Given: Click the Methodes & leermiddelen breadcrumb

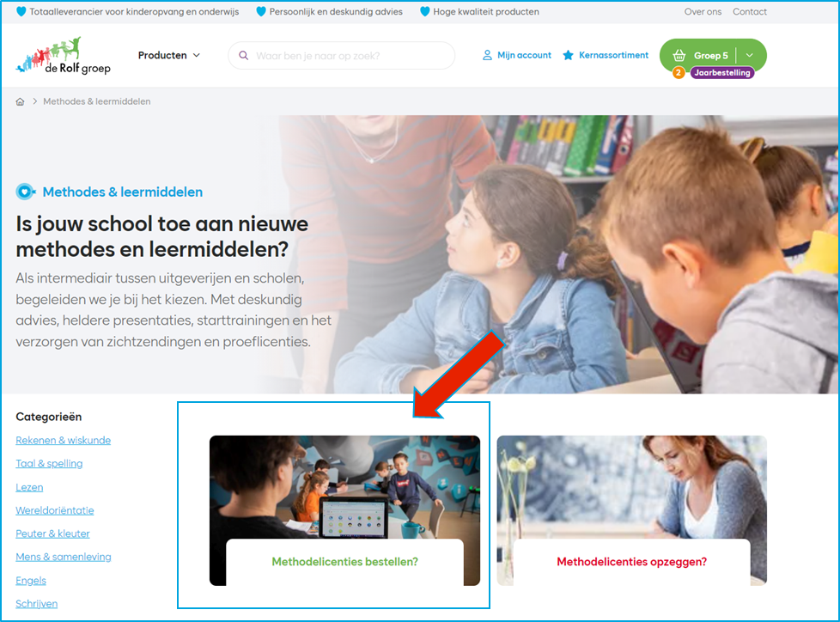Looking at the screenshot, I should (96, 101).
